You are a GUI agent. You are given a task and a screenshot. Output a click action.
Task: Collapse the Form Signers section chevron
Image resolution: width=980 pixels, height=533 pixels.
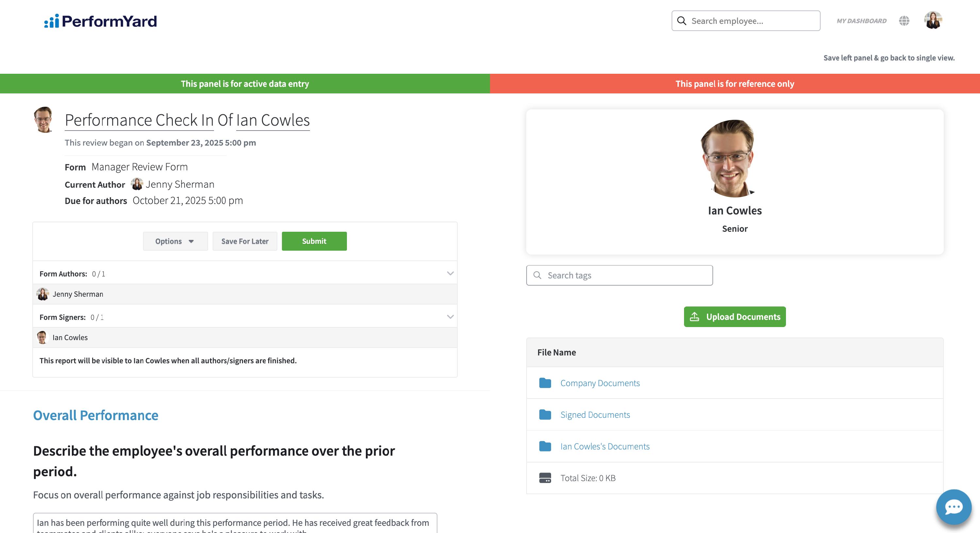coord(450,317)
